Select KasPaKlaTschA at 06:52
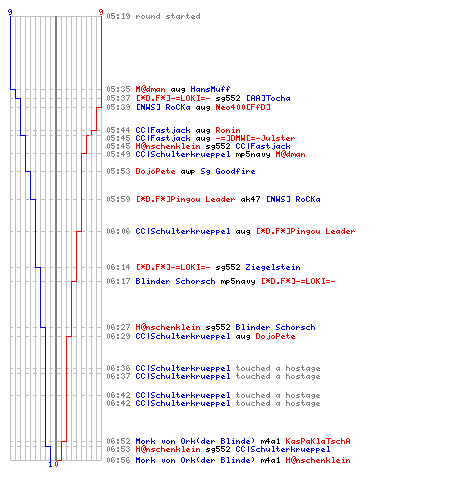 [318, 441]
